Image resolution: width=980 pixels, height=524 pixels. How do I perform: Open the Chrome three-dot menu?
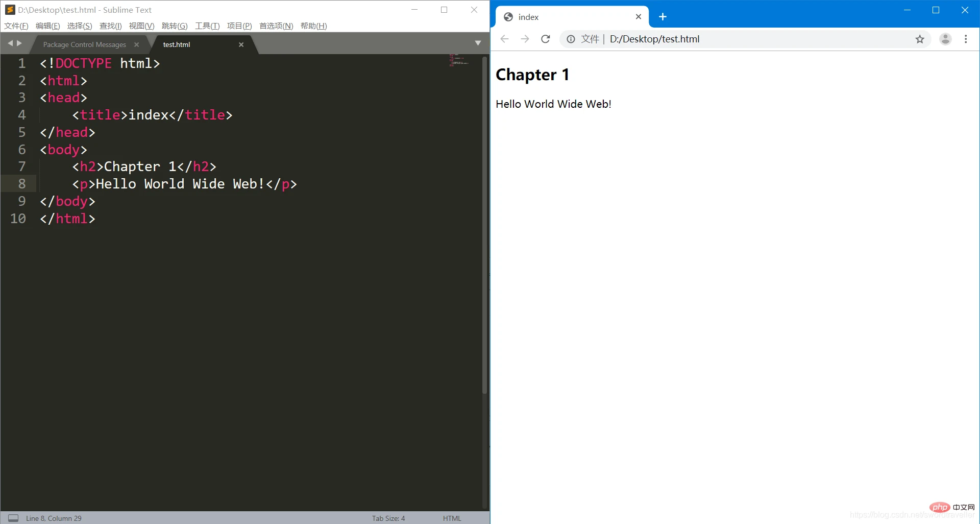click(x=966, y=39)
